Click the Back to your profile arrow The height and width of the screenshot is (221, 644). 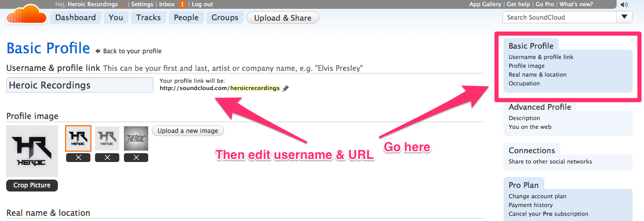(x=99, y=51)
